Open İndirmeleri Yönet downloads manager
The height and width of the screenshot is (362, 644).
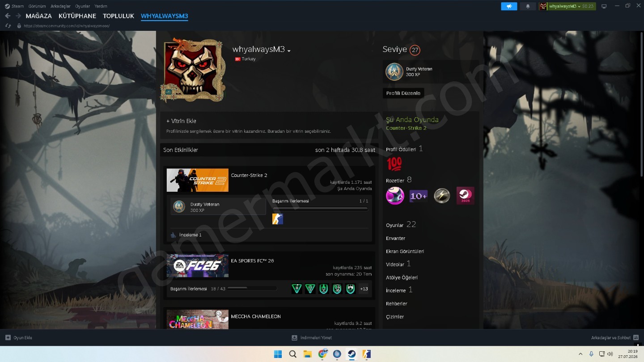(x=312, y=338)
